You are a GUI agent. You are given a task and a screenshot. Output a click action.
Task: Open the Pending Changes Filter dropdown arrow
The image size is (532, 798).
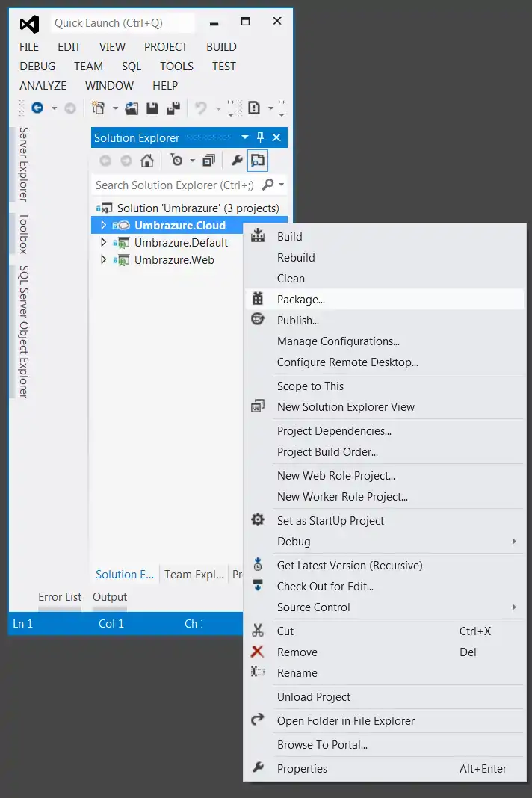(x=193, y=161)
